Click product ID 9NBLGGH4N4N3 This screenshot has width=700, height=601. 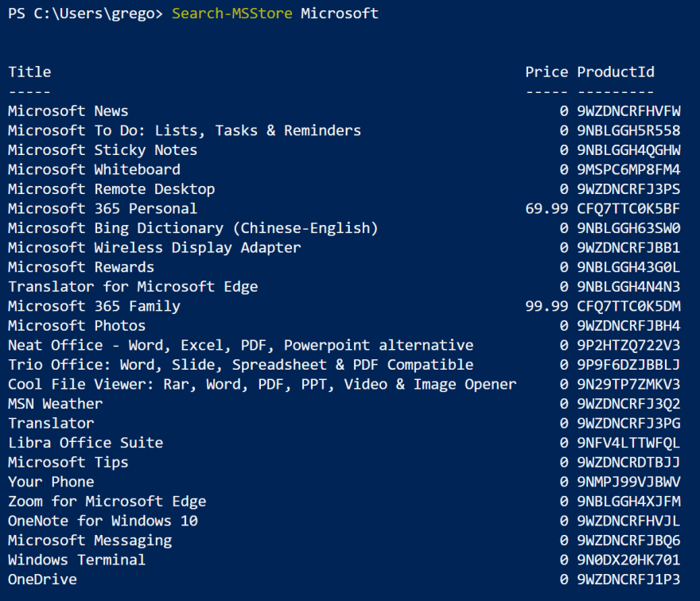pos(629,286)
